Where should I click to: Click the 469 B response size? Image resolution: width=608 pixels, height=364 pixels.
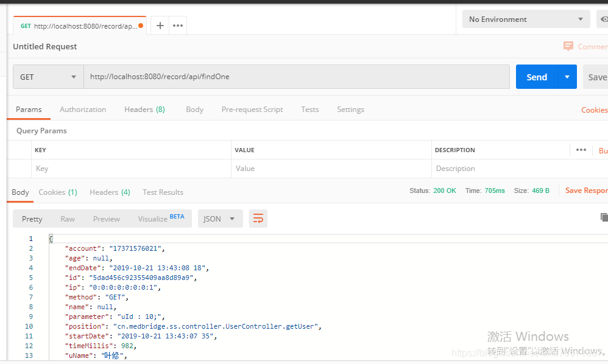(540, 191)
